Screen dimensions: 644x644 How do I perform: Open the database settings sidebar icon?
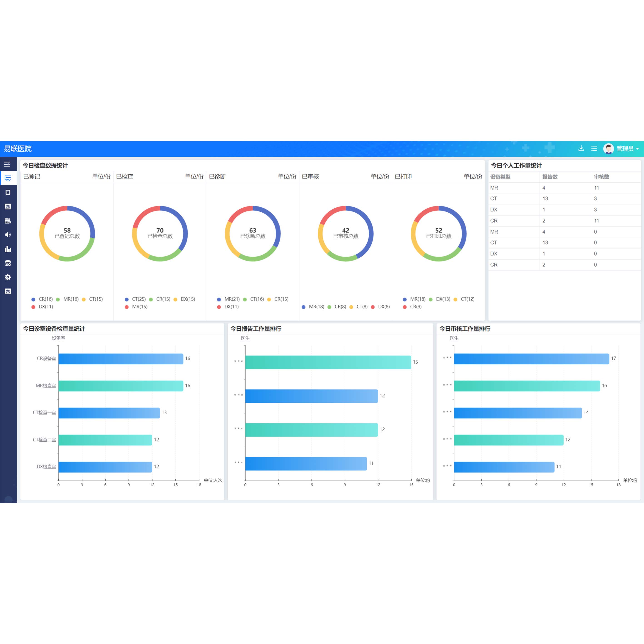click(x=8, y=263)
